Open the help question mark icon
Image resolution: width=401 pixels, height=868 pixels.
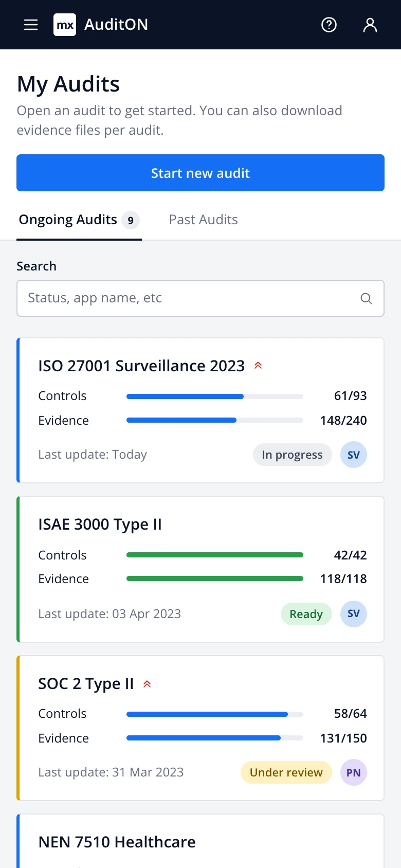click(x=329, y=25)
